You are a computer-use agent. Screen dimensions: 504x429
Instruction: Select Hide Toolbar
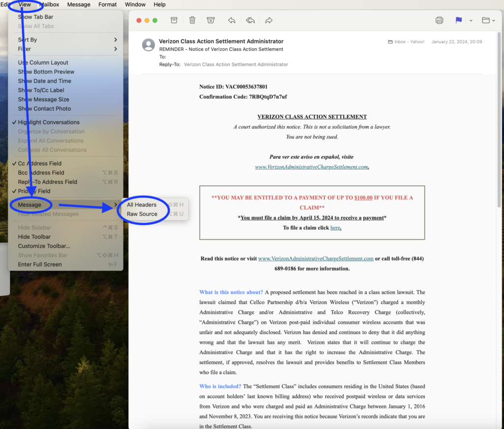65,237
